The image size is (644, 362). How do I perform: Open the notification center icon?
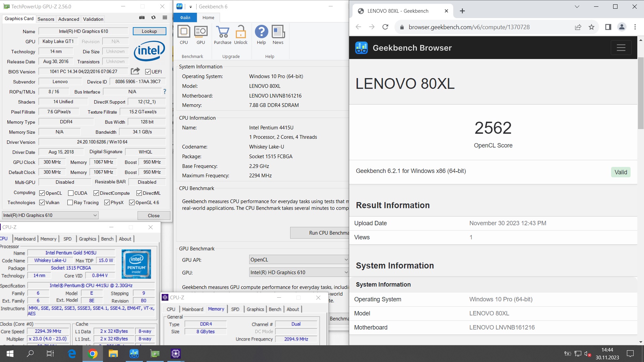point(630,354)
